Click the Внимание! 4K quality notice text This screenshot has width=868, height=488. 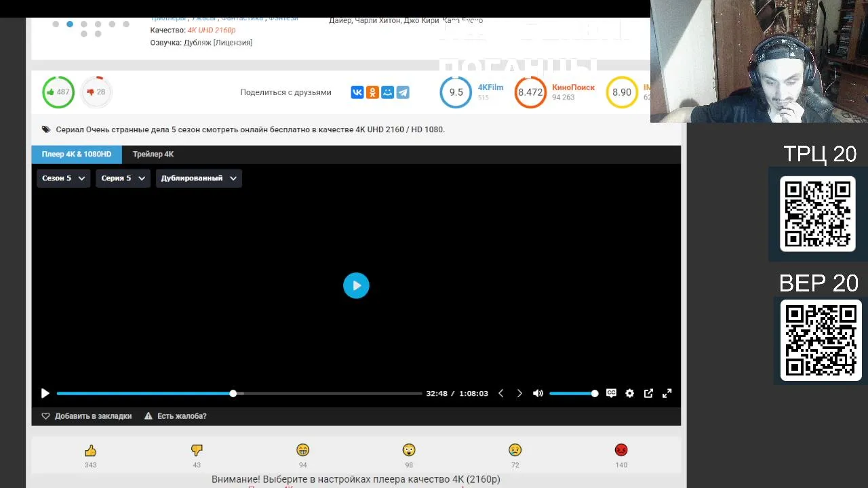coord(356,479)
